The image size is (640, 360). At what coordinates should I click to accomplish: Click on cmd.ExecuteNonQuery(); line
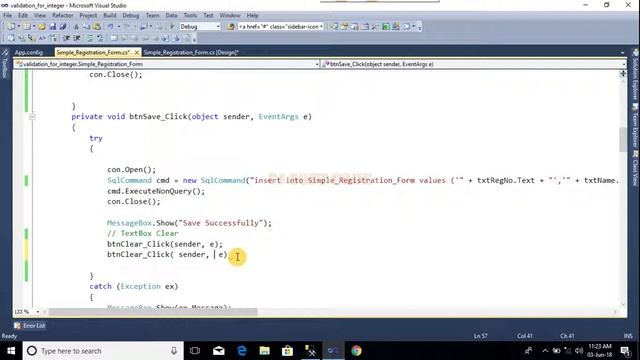pos(156,191)
